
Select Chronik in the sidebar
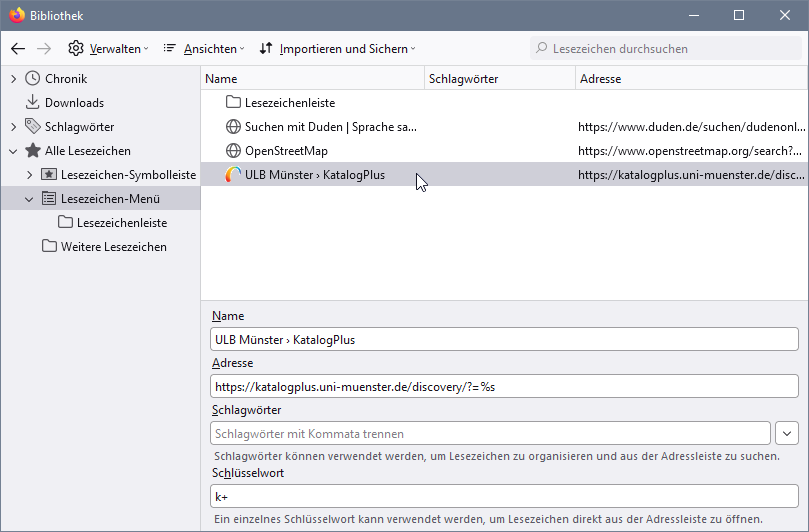click(x=66, y=79)
